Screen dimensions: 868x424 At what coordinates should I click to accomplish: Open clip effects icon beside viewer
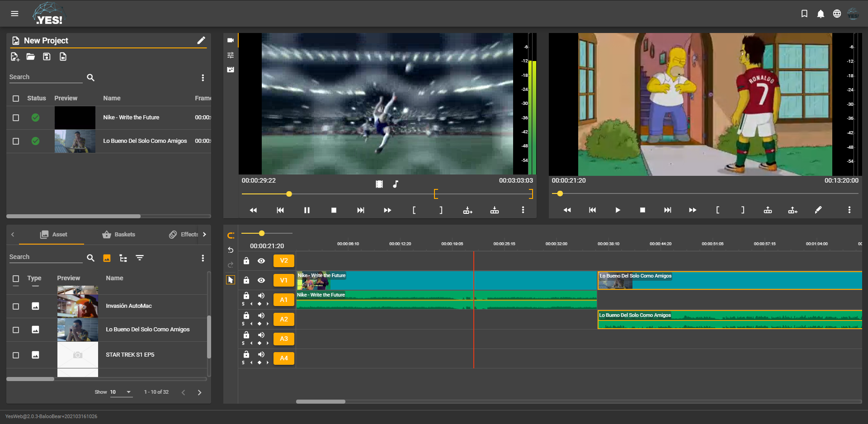pyautogui.click(x=231, y=70)
